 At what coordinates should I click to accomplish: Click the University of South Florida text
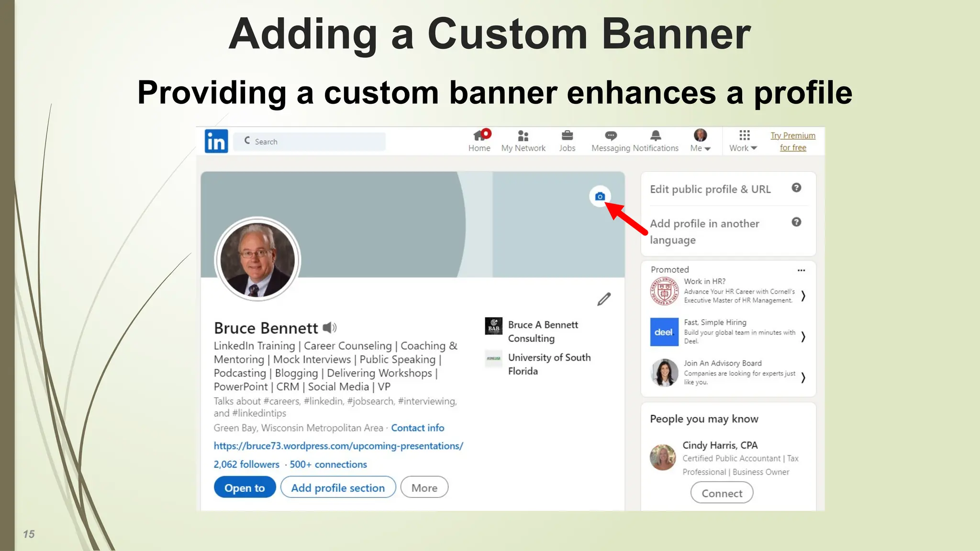[x=549, y=364]
